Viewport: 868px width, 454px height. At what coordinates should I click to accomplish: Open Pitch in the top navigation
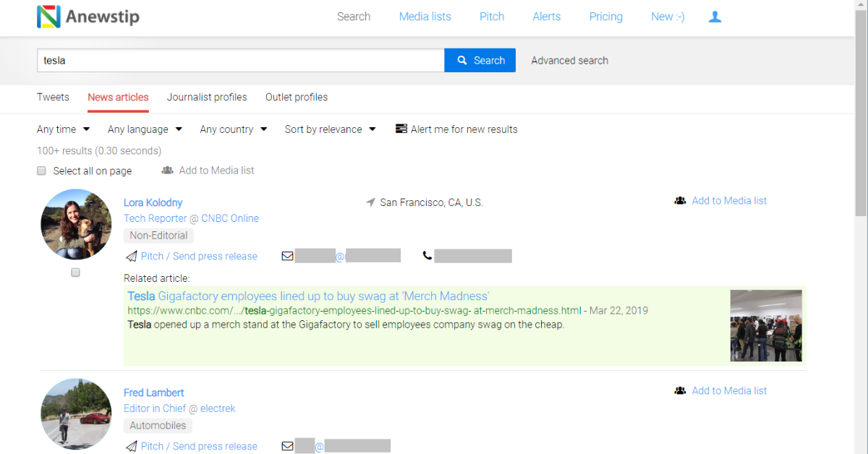click(x=492, y=17)
